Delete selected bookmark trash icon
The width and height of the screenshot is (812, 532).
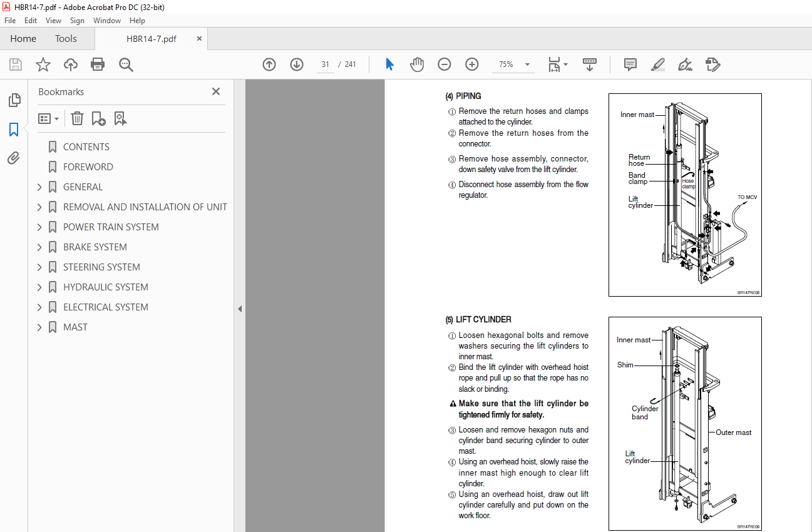coord(77,118)
